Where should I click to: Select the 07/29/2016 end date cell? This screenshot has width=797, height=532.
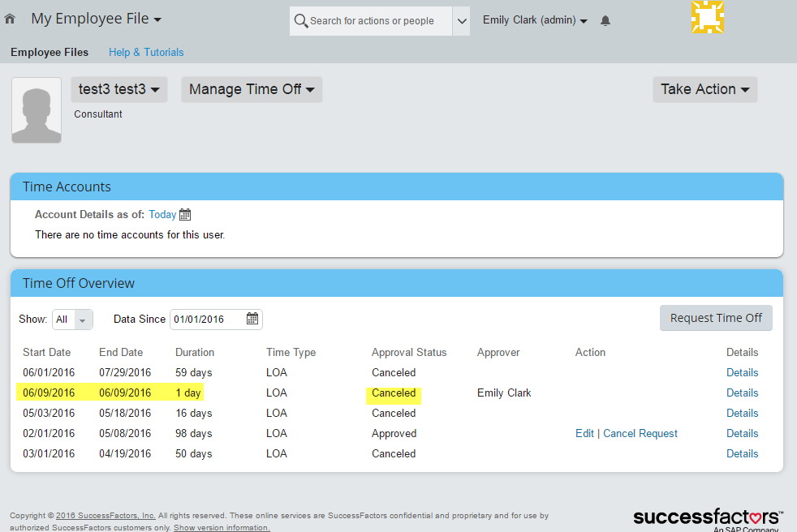(x=125, y=372)
